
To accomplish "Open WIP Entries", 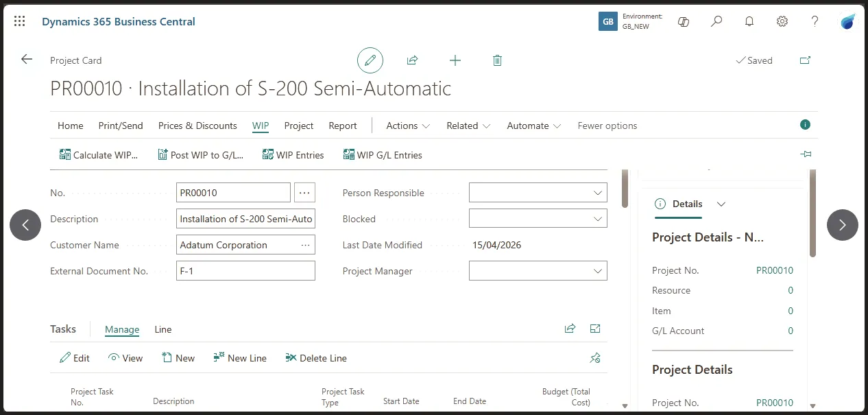I will pos(293,155).
